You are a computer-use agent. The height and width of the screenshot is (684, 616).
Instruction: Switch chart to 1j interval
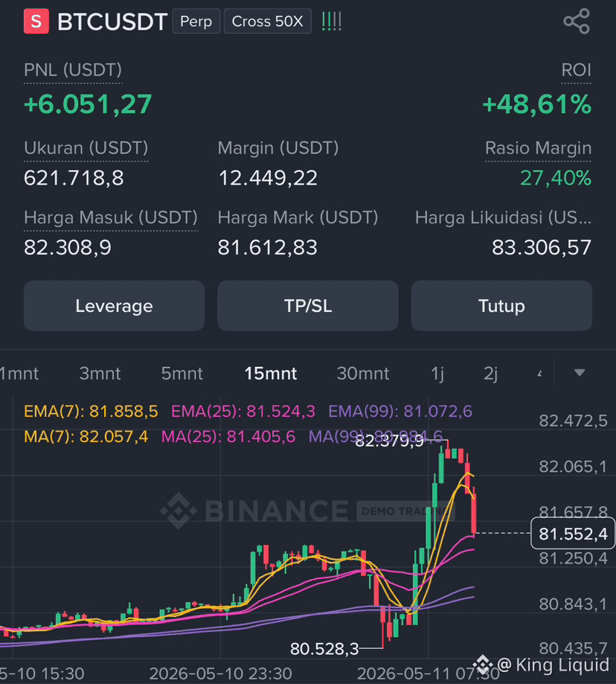pyautogui.click(x=437, y=374)
